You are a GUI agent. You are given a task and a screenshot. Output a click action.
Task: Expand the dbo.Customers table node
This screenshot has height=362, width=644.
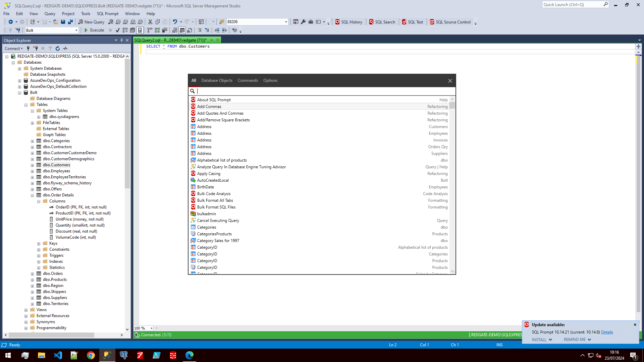click(x=33, y=165)
